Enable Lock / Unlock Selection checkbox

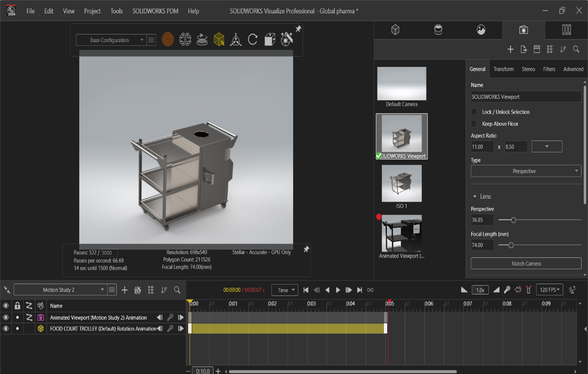474,112
